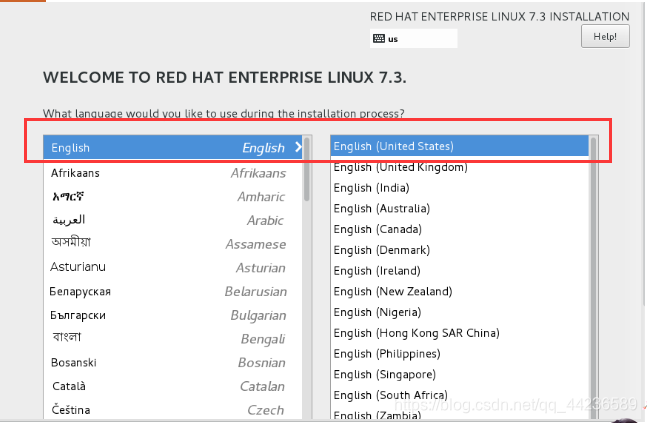Select Asturianu language row
The height and width of the screenshot is (423, 647).
pyautogui.click(x=173, y=267)
